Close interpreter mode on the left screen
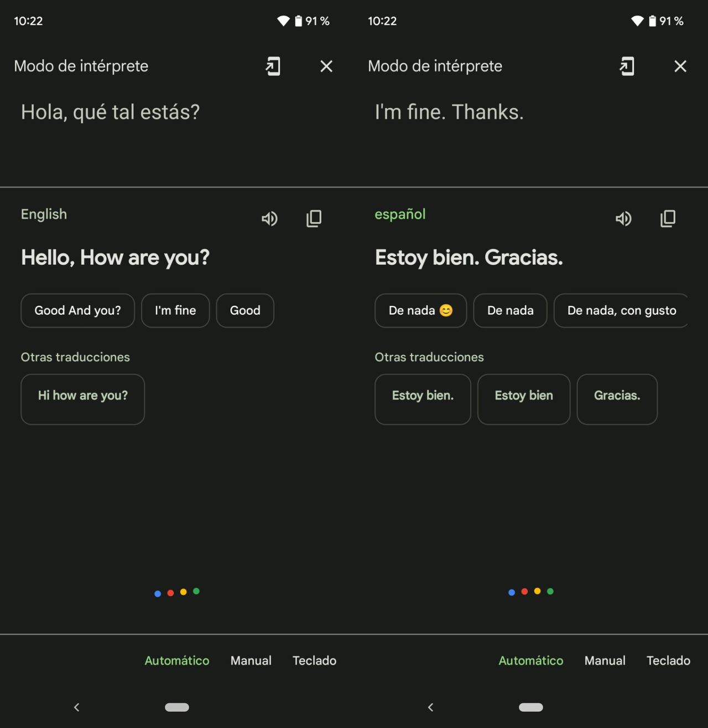Viewport: 708px width, 728px height. point(326,66)
